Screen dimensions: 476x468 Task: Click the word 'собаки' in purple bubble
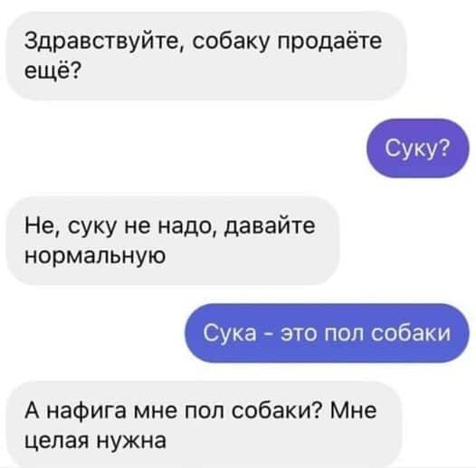[411, 333]
